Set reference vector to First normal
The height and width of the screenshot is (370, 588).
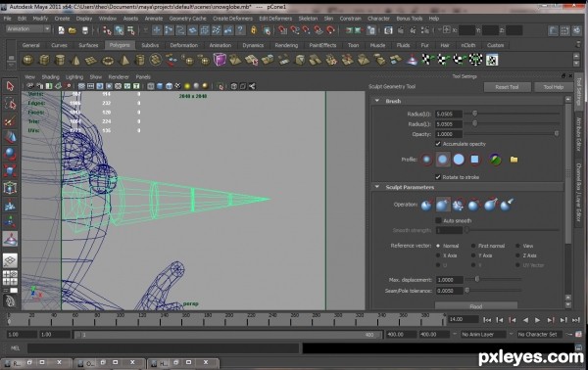click(473, 246)
